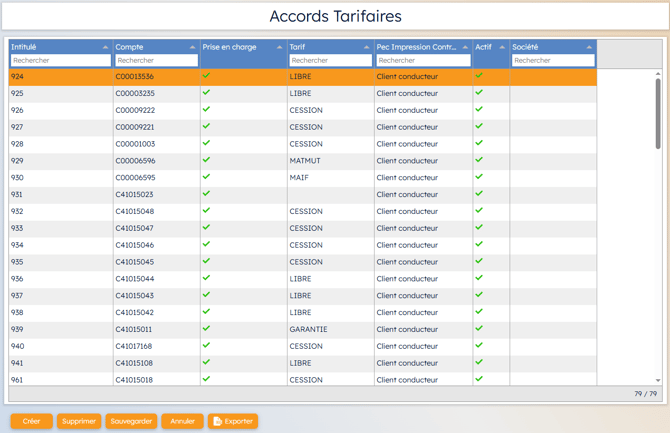Cancel edits with Annuler

coord(182,421)
